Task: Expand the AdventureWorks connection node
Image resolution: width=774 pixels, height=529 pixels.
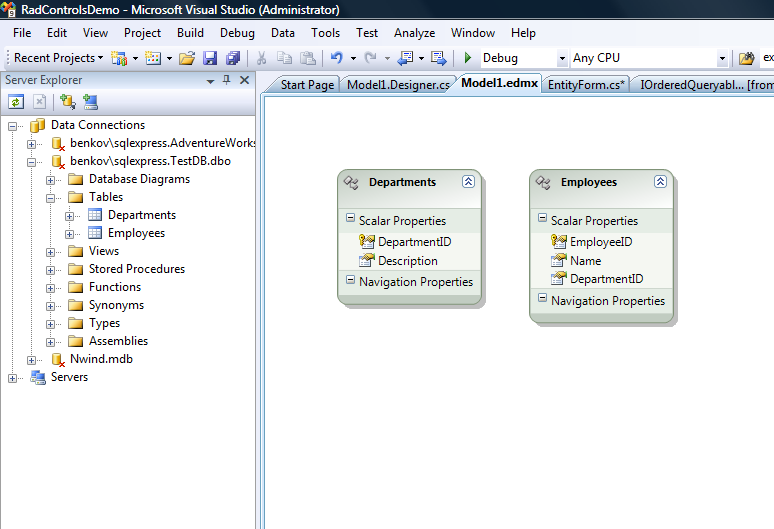Action: (32, 144)
